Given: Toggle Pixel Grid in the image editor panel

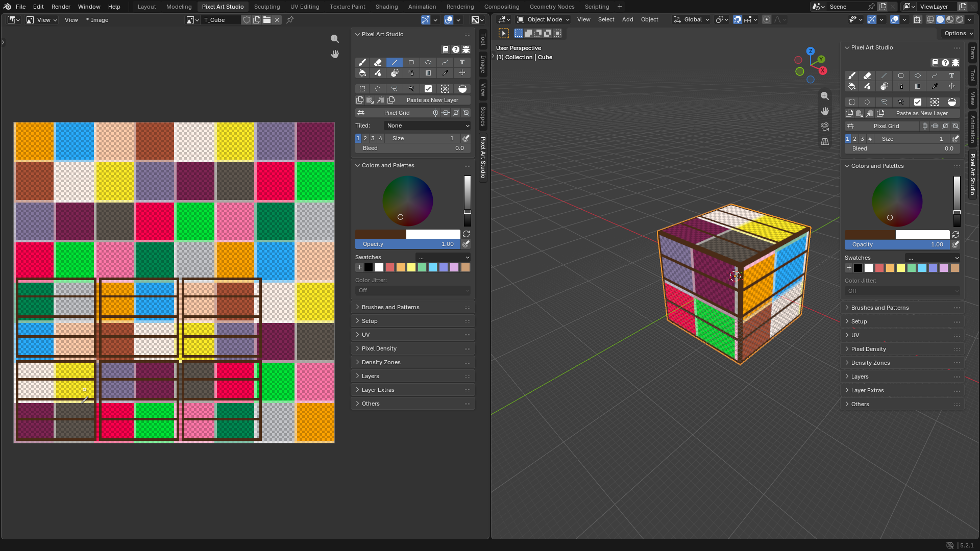Looking at the screenshot, I should click(393, 113).
